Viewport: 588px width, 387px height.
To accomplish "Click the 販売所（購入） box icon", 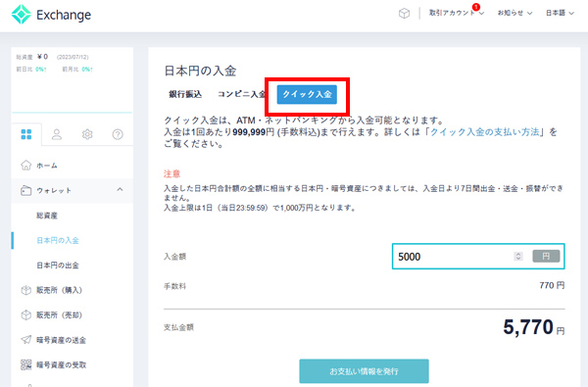I will coord(25,290).
